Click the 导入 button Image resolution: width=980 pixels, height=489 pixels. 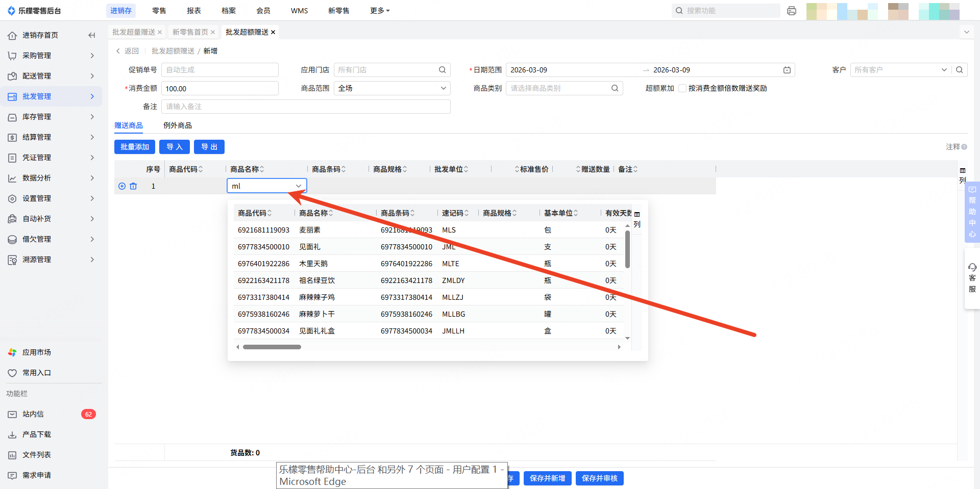coord(175,147)
